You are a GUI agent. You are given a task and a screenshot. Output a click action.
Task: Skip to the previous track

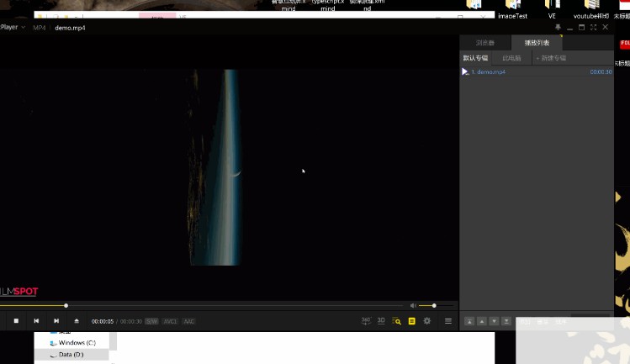(36, 320)
